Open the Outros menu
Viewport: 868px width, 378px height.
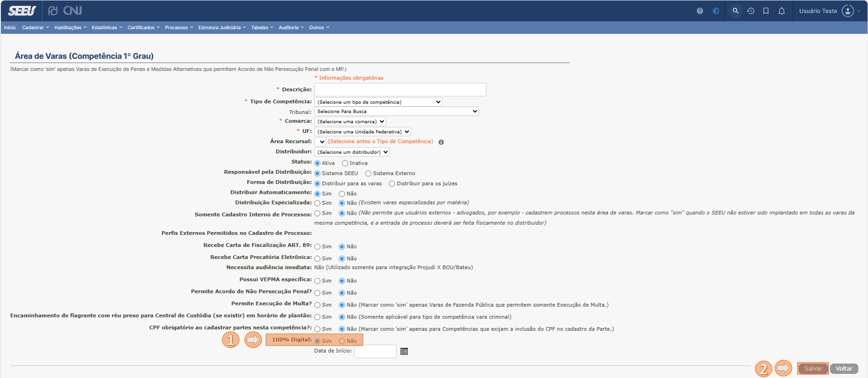pyautogui.click(x=319, y=27)
